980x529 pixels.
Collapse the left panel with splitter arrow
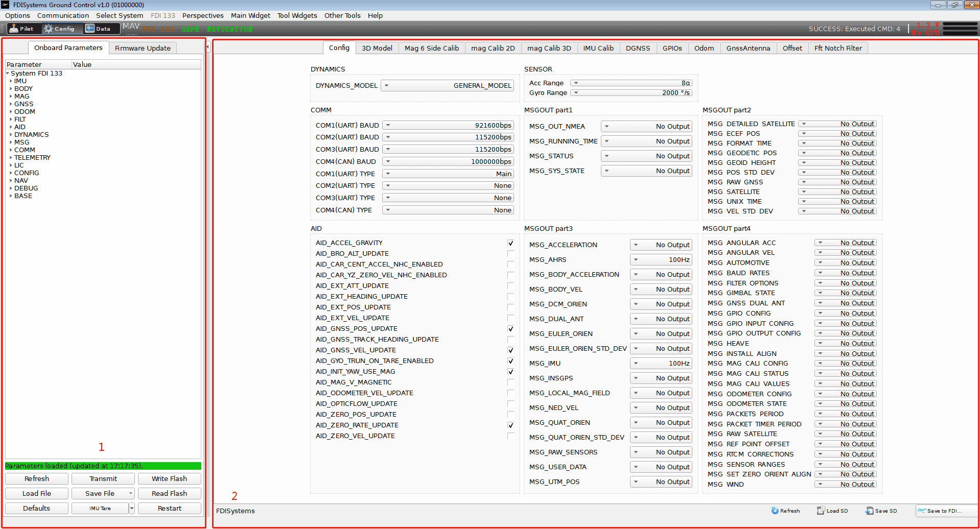tap(208, 47)
